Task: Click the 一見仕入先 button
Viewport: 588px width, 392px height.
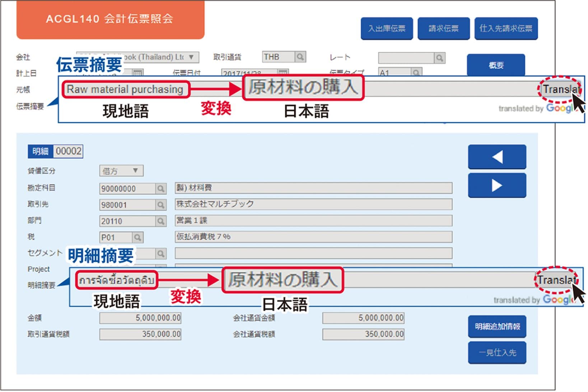Action: point(497,353)
